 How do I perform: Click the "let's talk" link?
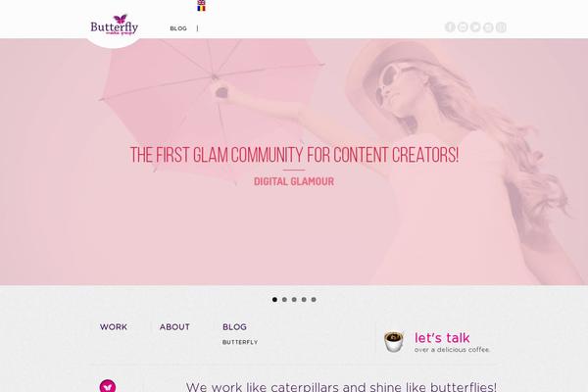[442, 337]
